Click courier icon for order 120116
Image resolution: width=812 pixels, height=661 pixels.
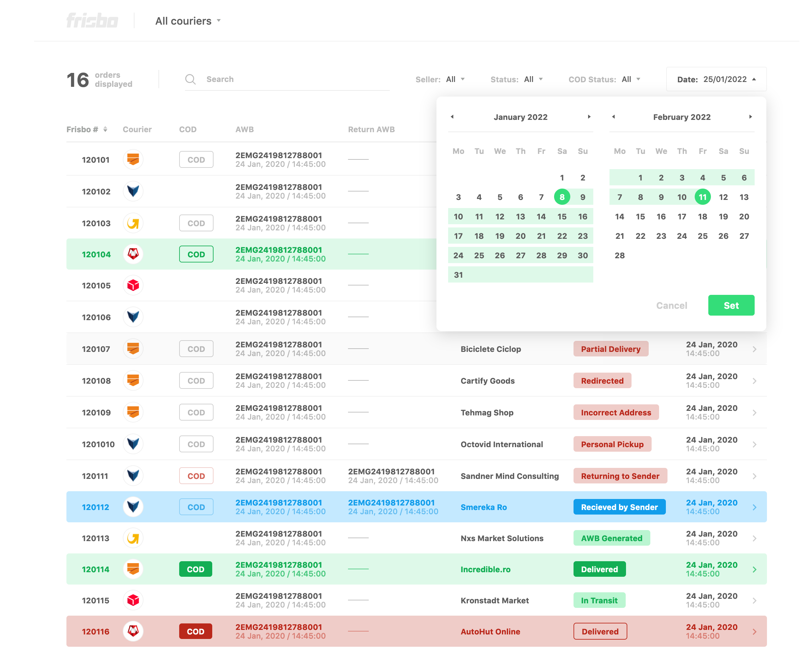pyautogui.click(x=133, y=631)
